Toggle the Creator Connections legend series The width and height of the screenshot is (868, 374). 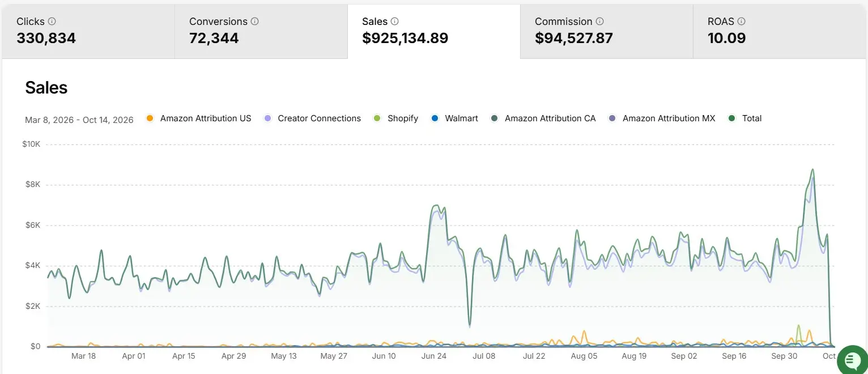pos(312,118)
